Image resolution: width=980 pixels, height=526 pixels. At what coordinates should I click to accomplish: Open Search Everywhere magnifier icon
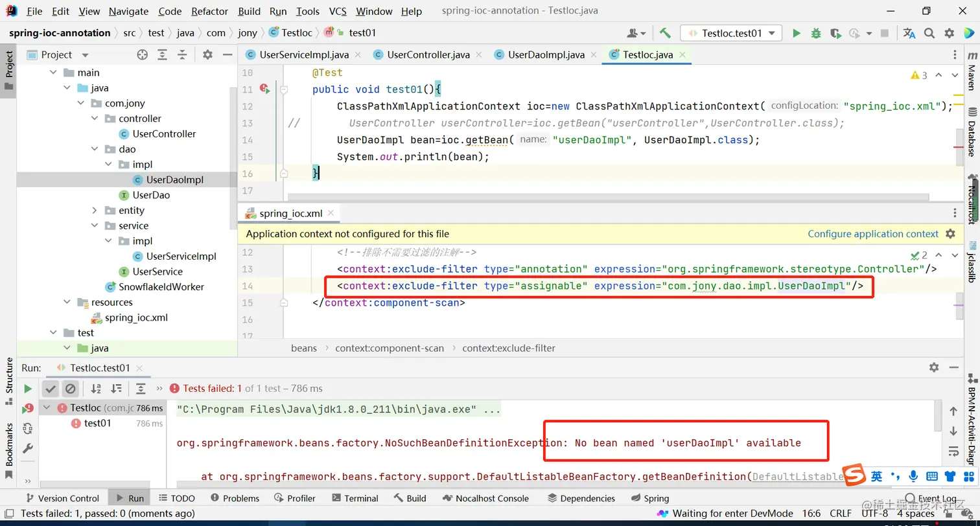(x=929, y=33)
